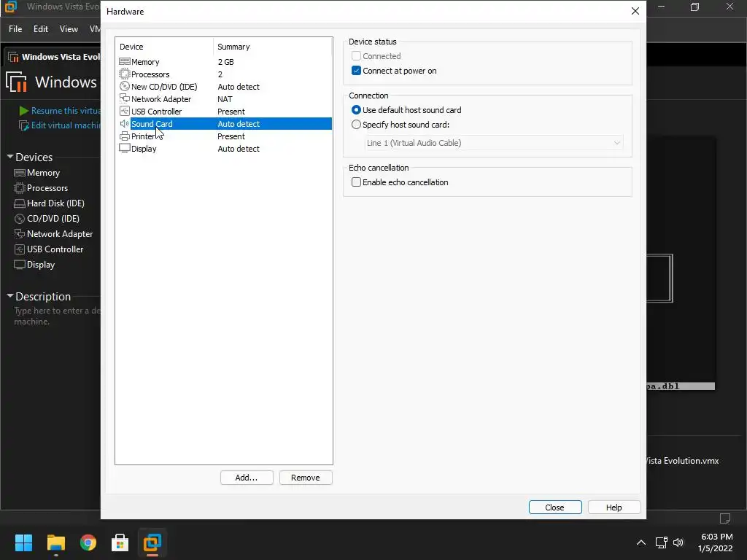747x560 pixels.
Task: Click Resume this virtual machine link
Action: pos(66,111)
